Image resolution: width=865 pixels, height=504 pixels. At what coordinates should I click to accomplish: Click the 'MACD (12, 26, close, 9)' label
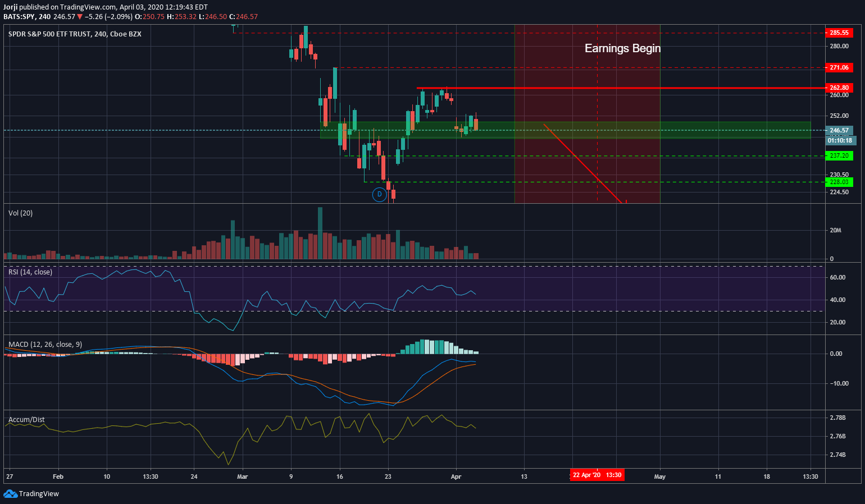(45, 345)
